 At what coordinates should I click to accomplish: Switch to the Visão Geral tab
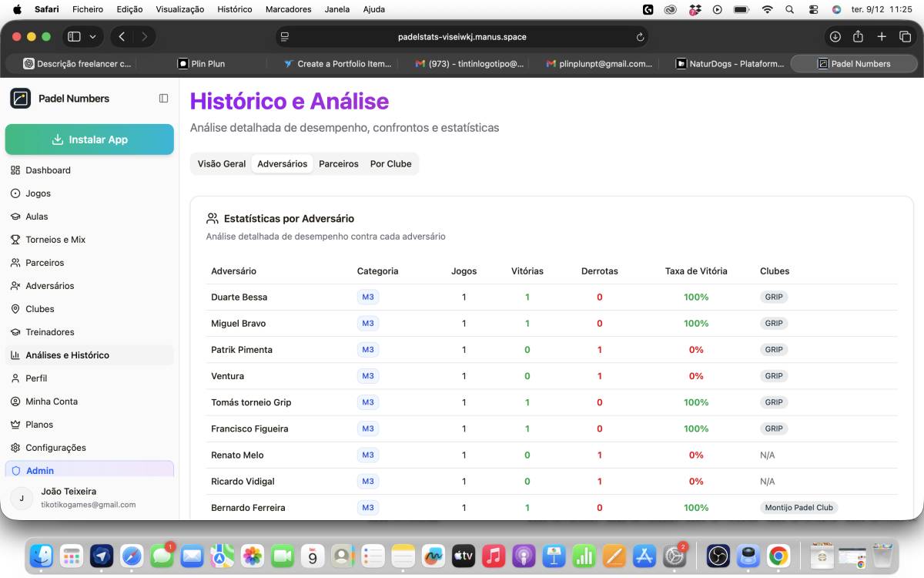point(222,164)
